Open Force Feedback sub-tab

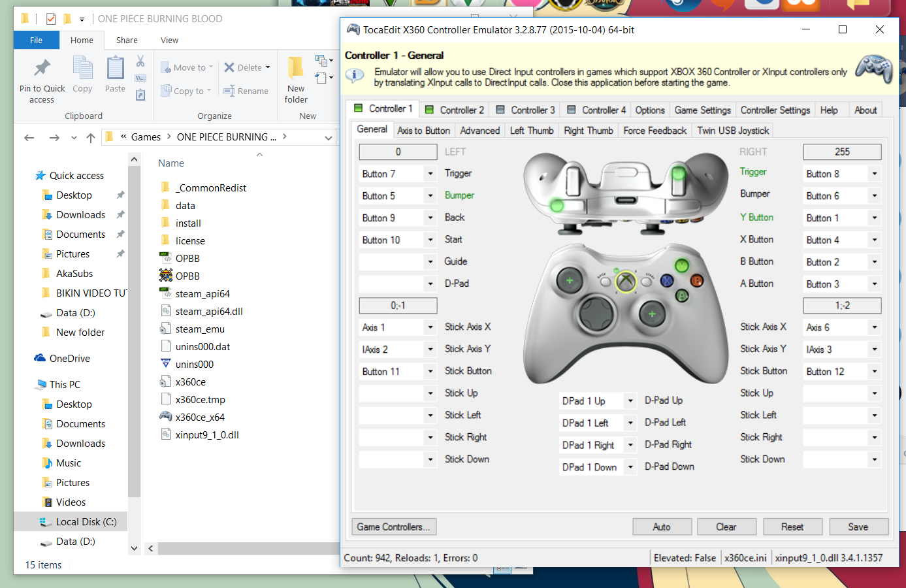click(x=655, y=131)
